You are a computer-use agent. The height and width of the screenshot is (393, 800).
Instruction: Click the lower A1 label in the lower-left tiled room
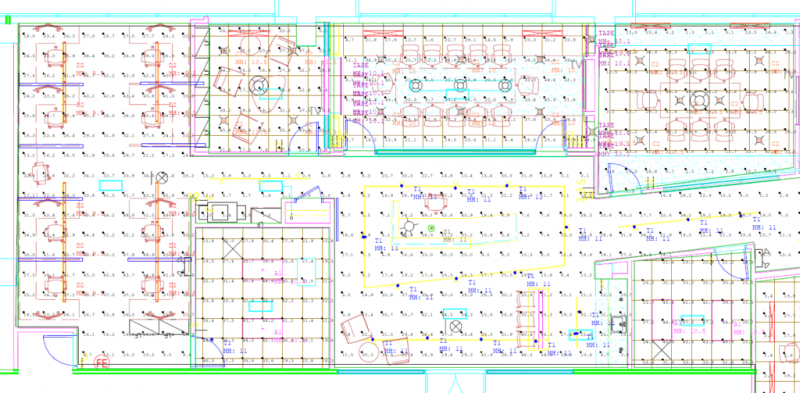click(x=278, y=332)
